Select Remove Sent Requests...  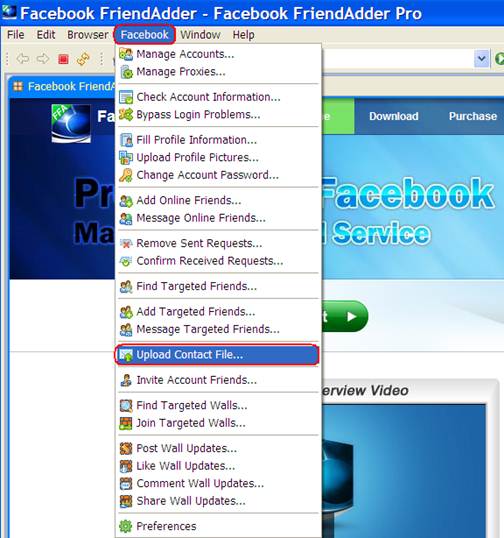218,243
